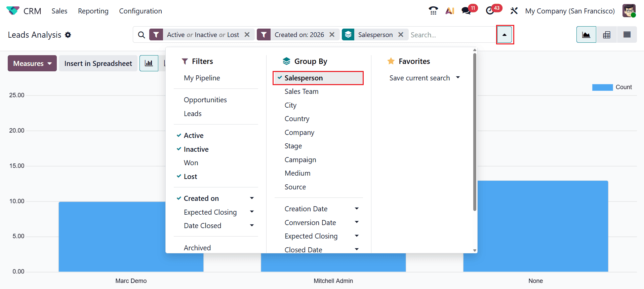The image size is (644, 289).
Task: Expand the Date Closed filter options
Action: (252, 225)
